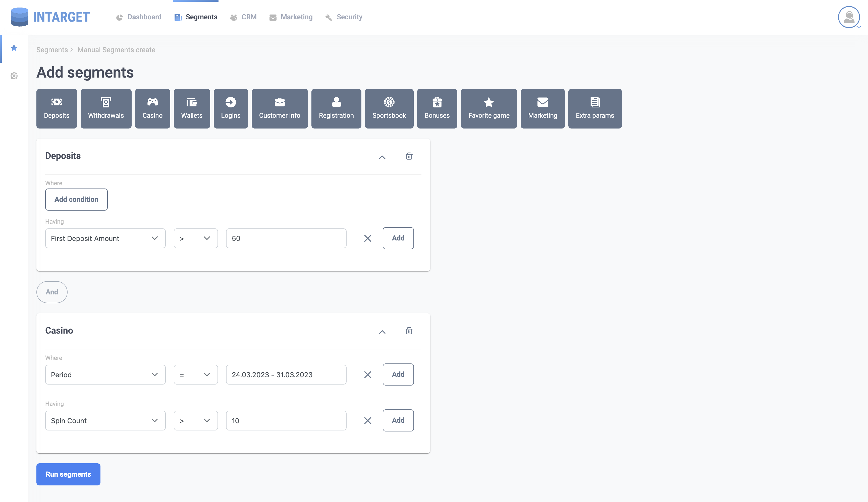Click Add next to Period condition
Image resolution: width=868 pixels, height=502 pixels.
[x=398, y=374]
